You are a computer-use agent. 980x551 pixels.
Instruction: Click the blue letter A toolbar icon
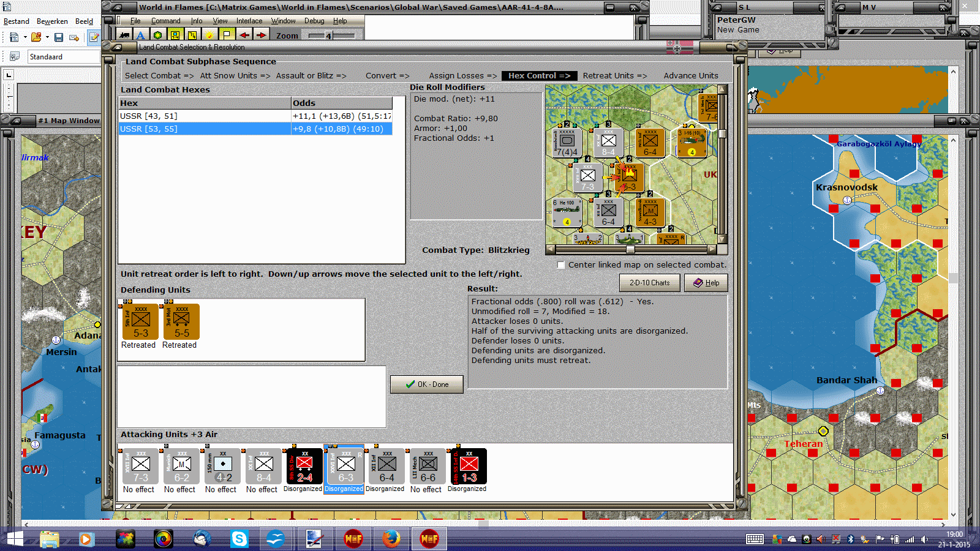141,36
